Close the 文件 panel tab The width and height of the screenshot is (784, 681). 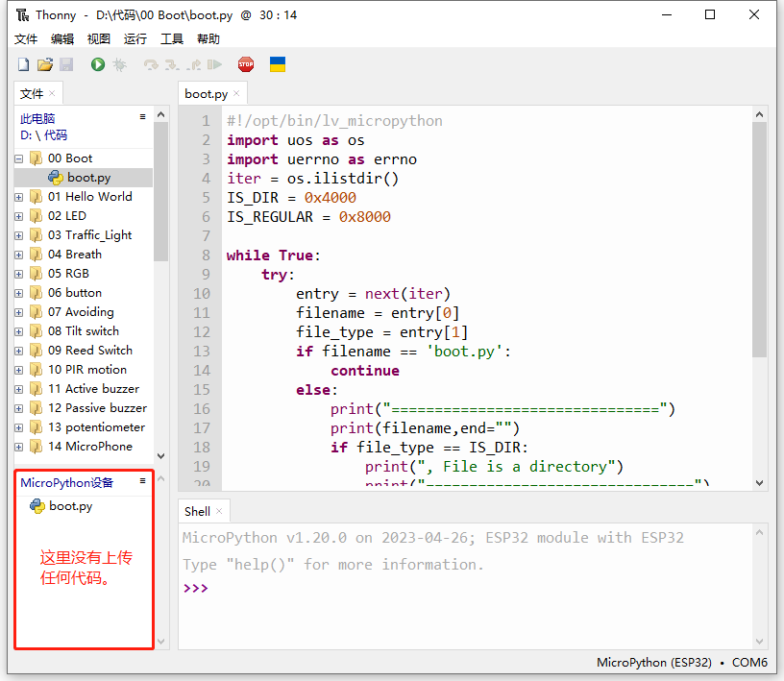(52, 93)
